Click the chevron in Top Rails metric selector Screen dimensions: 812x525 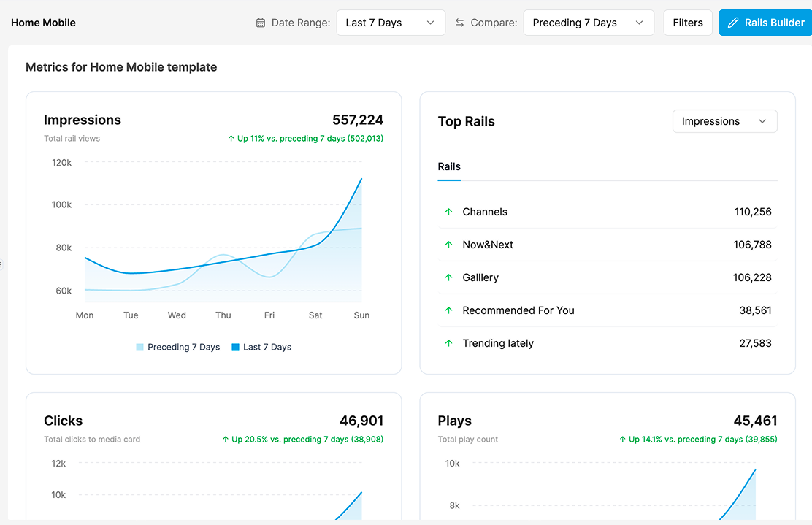coord(762,121)
